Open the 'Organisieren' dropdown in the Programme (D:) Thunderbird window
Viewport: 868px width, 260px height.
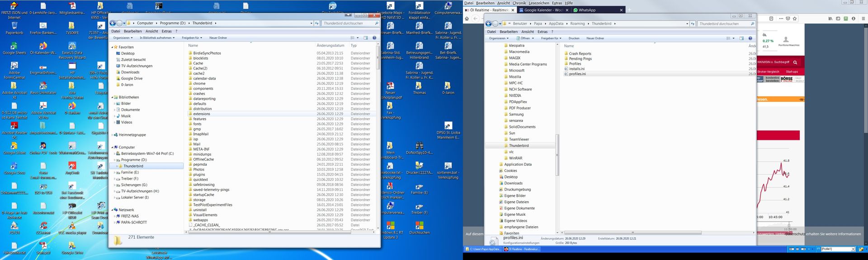pos(123,38)
